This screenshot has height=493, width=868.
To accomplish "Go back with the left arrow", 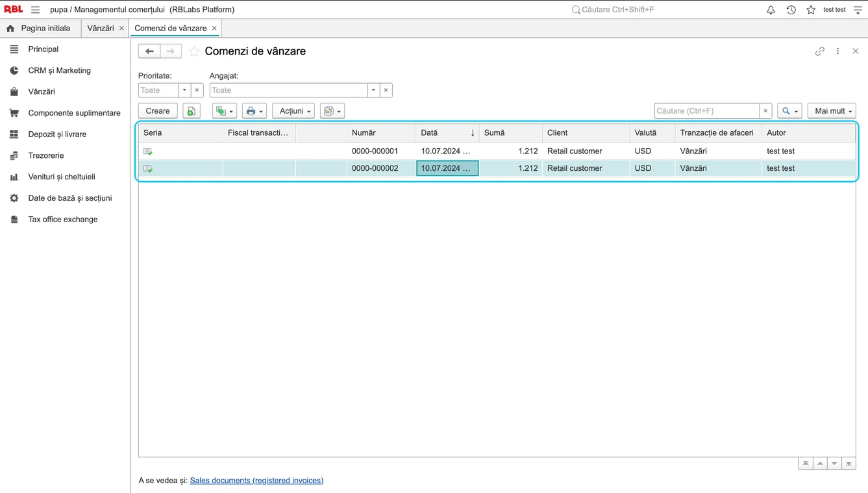I will [x=149, y=51].
